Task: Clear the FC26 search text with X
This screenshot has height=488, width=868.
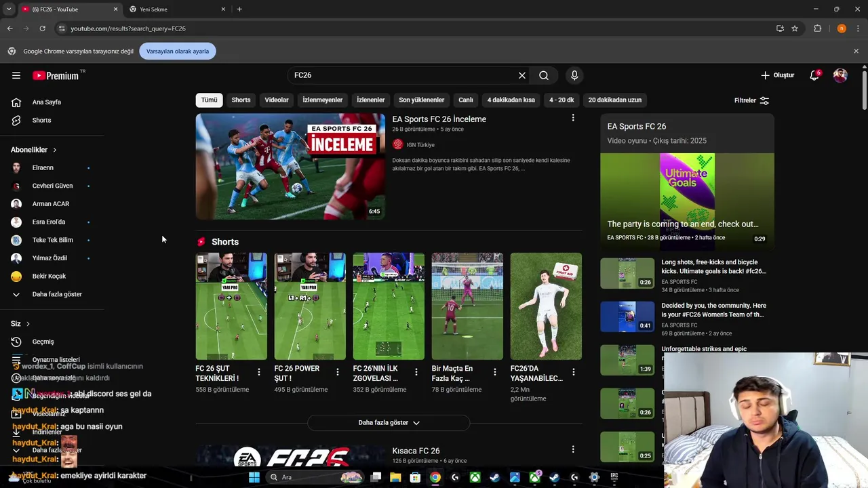Action: (522, 75)
